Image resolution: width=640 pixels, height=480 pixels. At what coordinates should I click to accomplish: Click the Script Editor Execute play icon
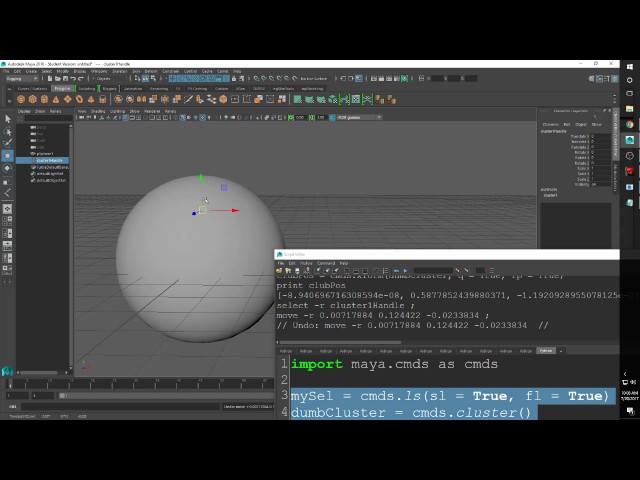[x=405, y=271]
